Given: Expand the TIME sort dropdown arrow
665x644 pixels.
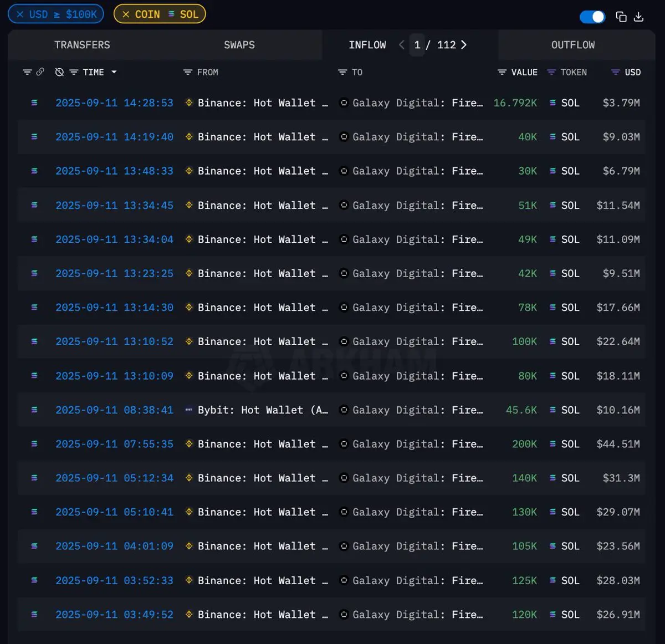Looking at the screenshot, I should (114, 72).
